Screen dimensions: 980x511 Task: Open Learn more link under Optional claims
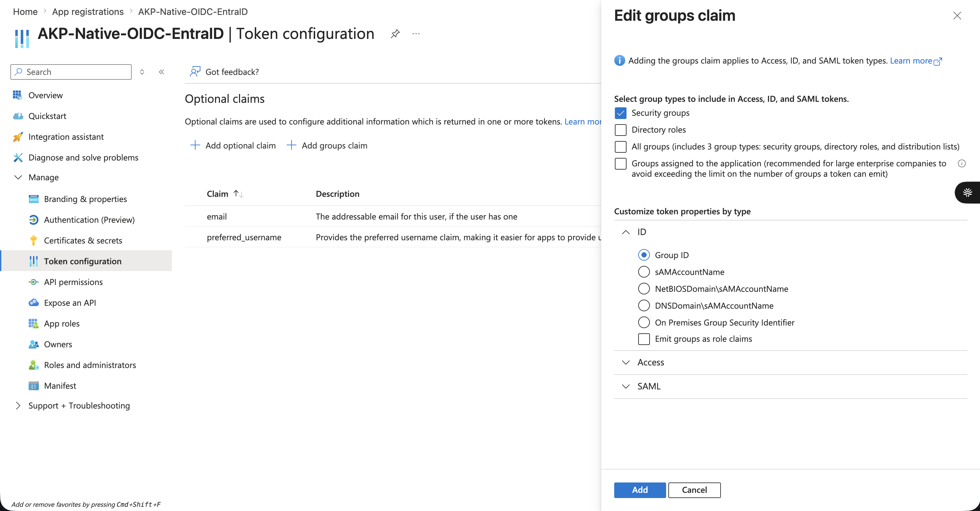583,121
